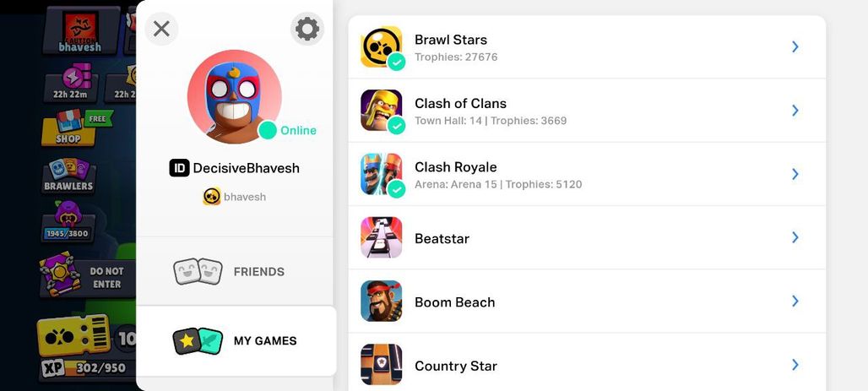This screenshot has height=391, width=868.
Task: Open the Brawlers menu button
Action: [x=68, y=176]
